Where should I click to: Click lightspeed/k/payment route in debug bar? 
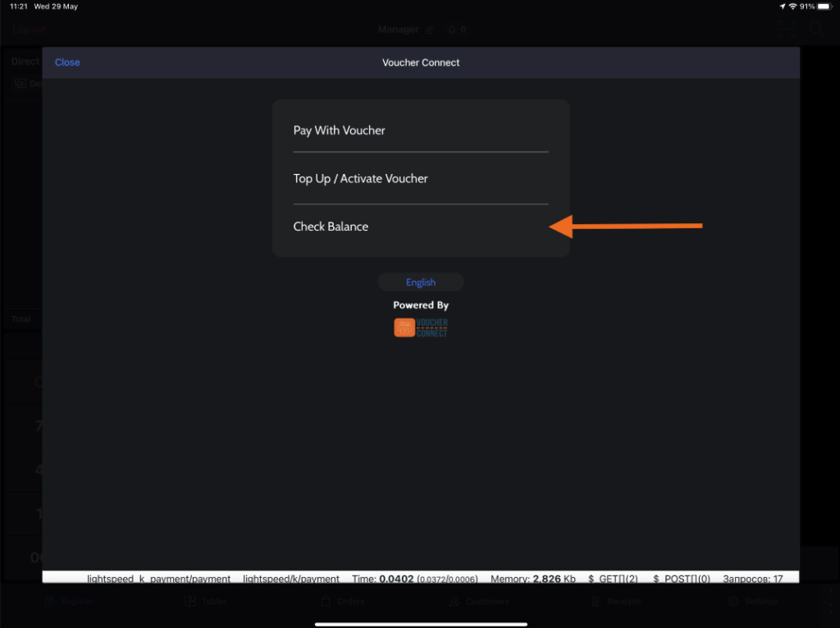point(291,579)
